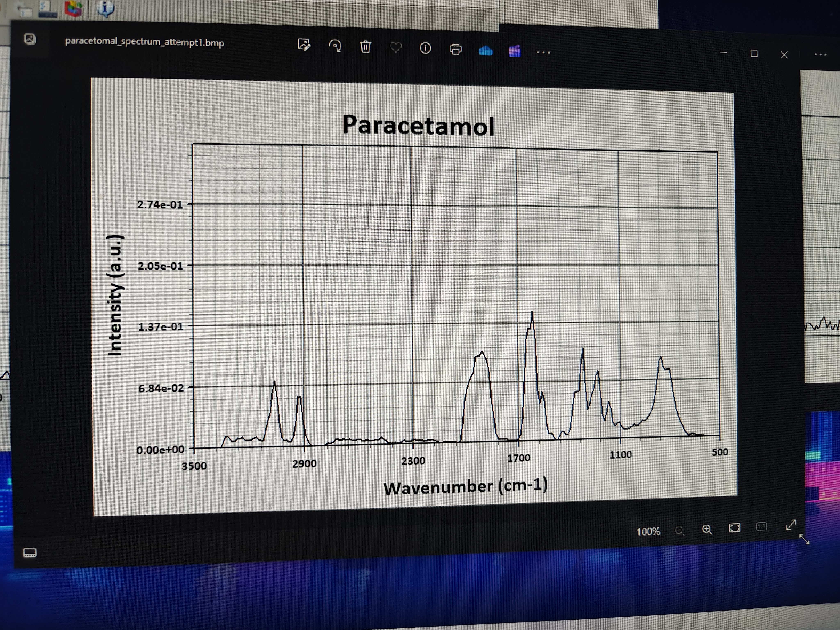The image size is (840, 630).
Task: Zoom out using the minus magnifier
Action: click(x=679, y=531)
